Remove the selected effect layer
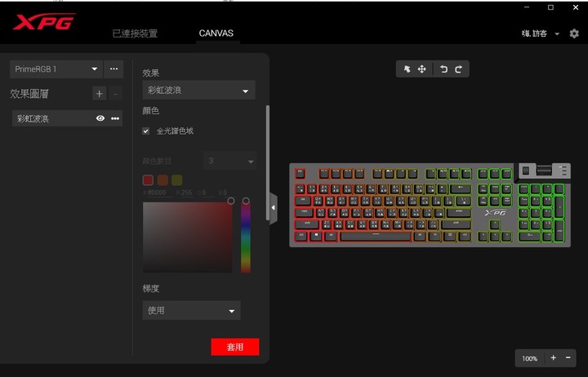The height and width of the screenshot is (377, 588). [x=115, y=93]
